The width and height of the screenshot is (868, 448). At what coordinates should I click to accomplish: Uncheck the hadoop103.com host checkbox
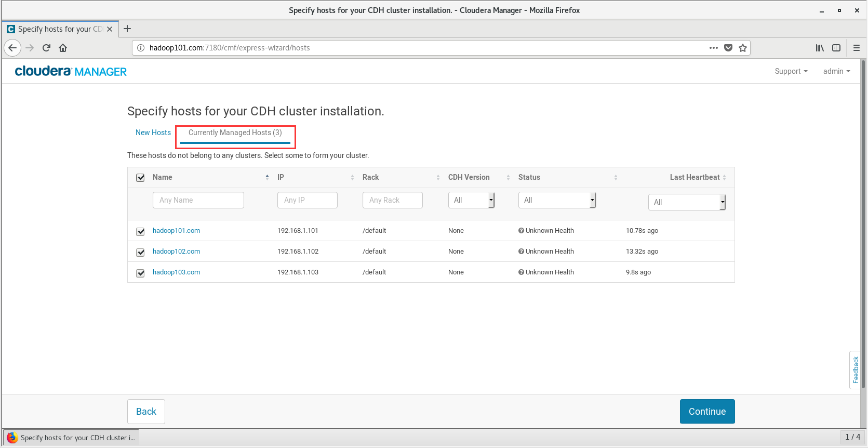tap(140, 273)
